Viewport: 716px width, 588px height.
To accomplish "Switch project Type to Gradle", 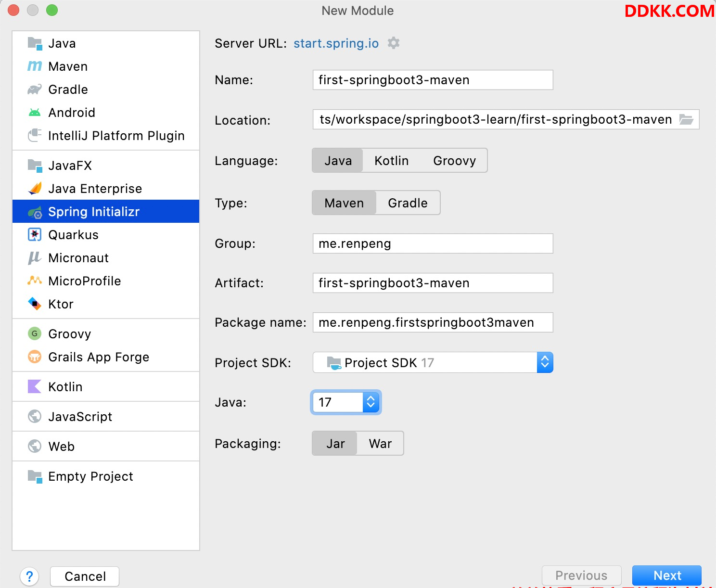I will 408,203.
